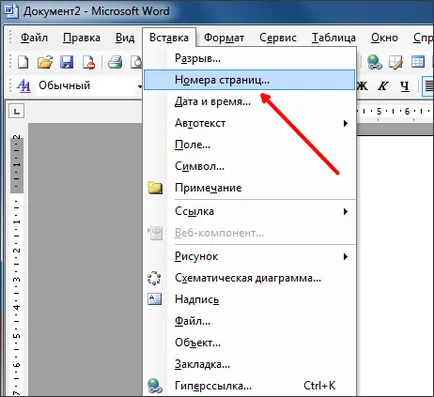The image size is (434, 397).
Task: Open the Файл menu in menu bar
Action: pos(34,38)
